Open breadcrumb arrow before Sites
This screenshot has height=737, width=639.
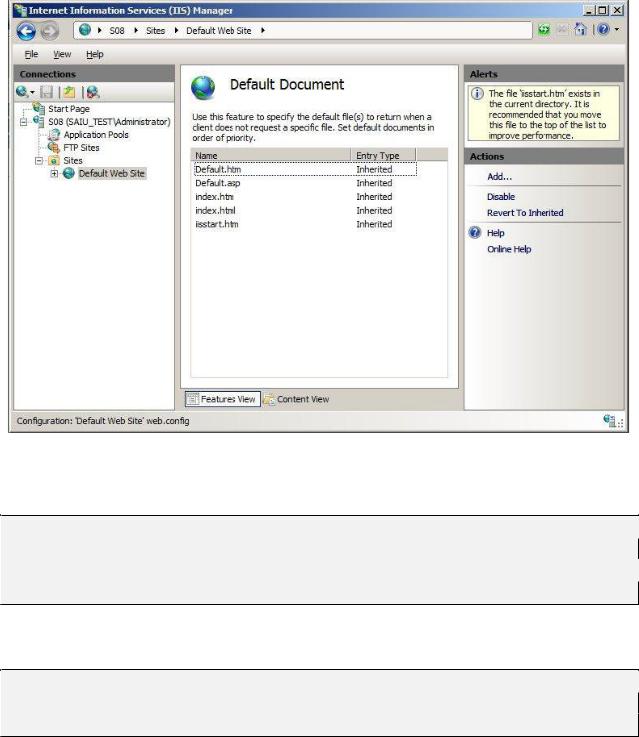[136, 30]
